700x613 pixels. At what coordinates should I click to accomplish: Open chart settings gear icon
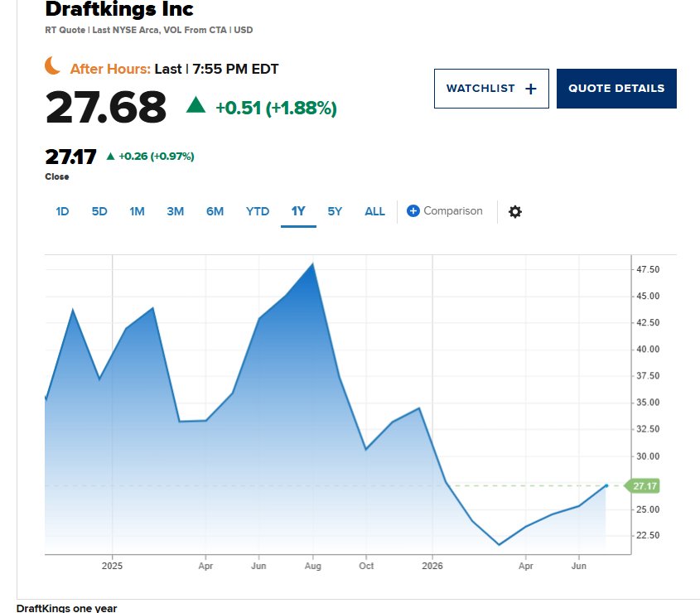514,211
